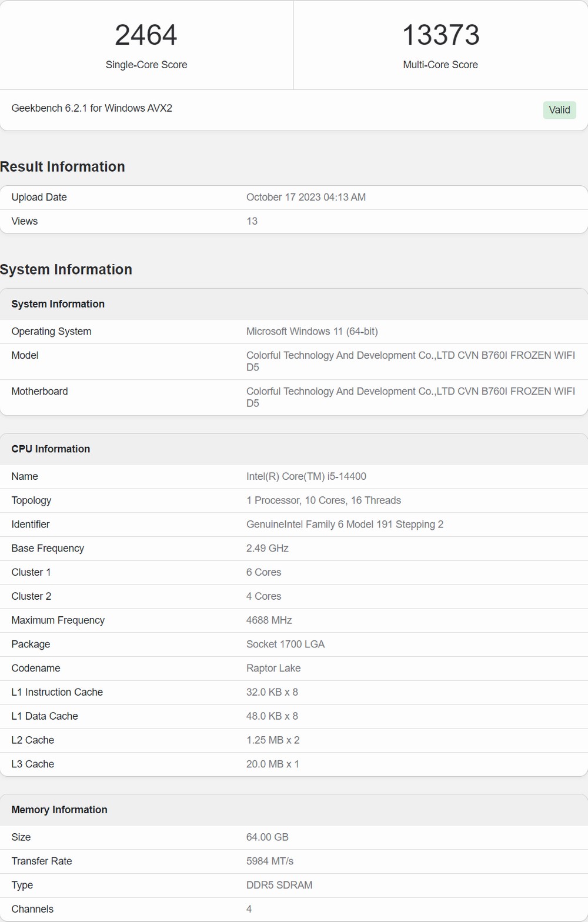Click the Memory Information table header
Viewport: 588px width, 922px height.
59,810
